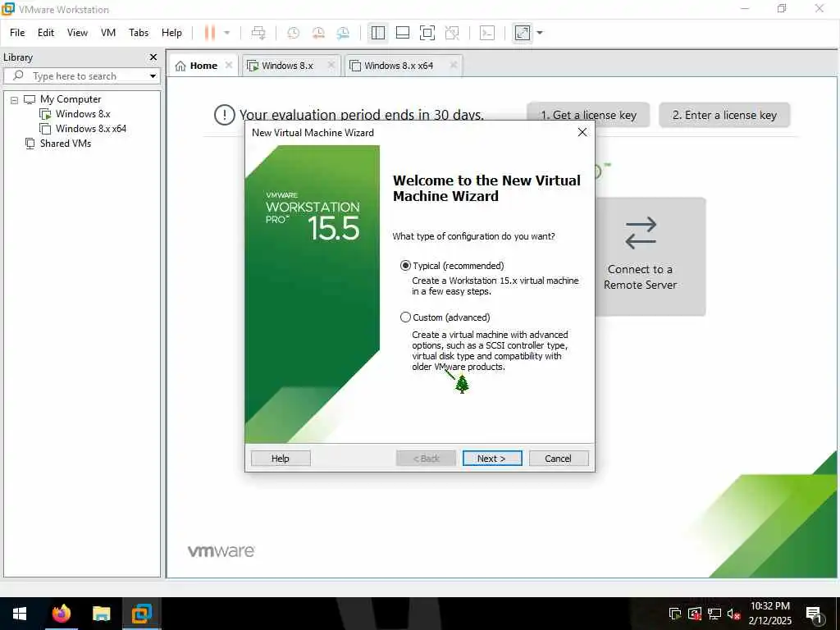Take a snapshot using clock icon

pos(293,33)
